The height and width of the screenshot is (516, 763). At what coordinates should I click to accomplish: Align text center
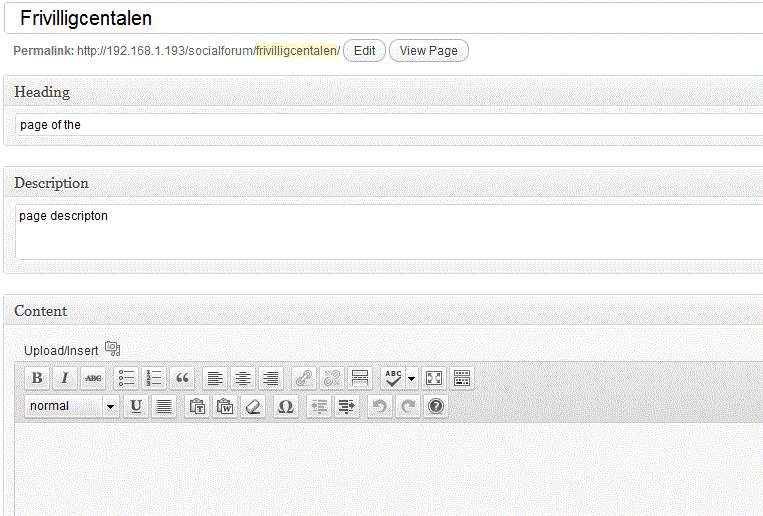(243, 378)
